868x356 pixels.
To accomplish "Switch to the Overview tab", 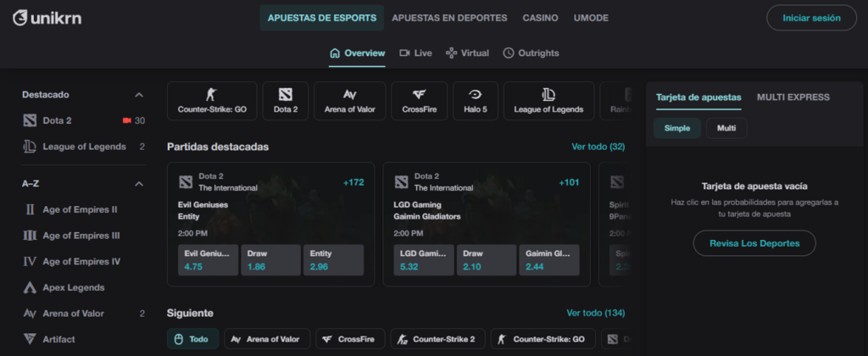I will point(357,53).
